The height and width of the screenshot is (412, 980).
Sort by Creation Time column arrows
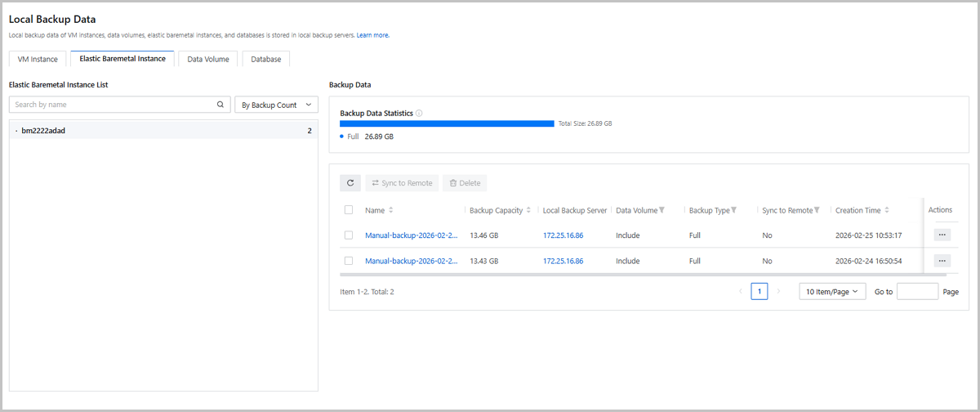887,210
